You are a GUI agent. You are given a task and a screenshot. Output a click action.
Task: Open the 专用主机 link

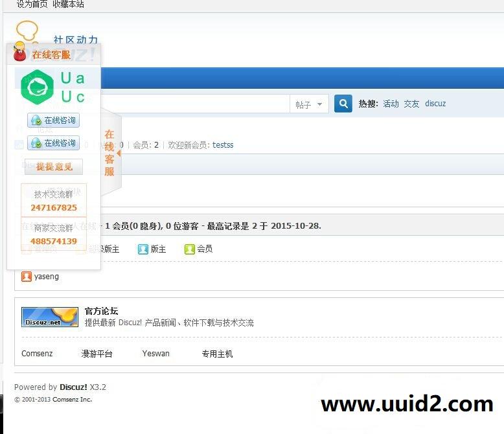point(217,354)
